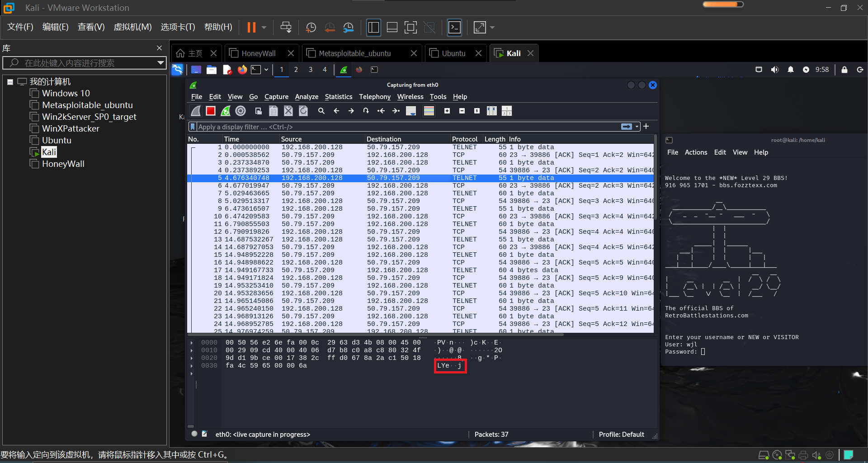The width and height of the screenshot is (868, 463).
Task: Click the expert information circle in status bar
Action: (194, 434)
